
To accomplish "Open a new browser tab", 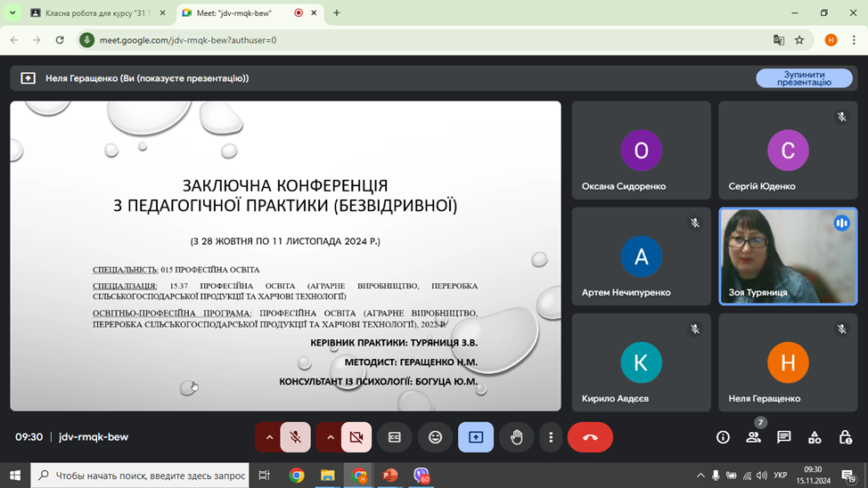I will (x=337, y=13).
